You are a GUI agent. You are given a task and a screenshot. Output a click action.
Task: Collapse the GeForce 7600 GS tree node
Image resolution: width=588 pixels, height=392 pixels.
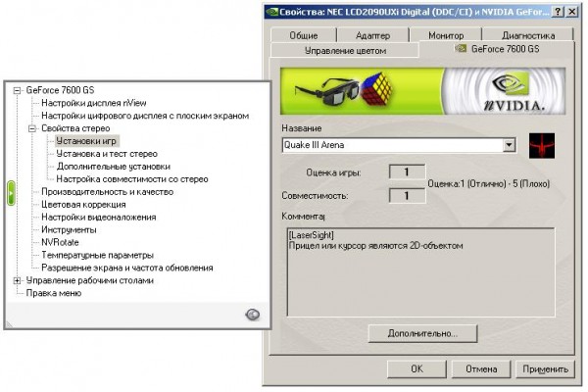pyautogui.click(x=17, y=90)
